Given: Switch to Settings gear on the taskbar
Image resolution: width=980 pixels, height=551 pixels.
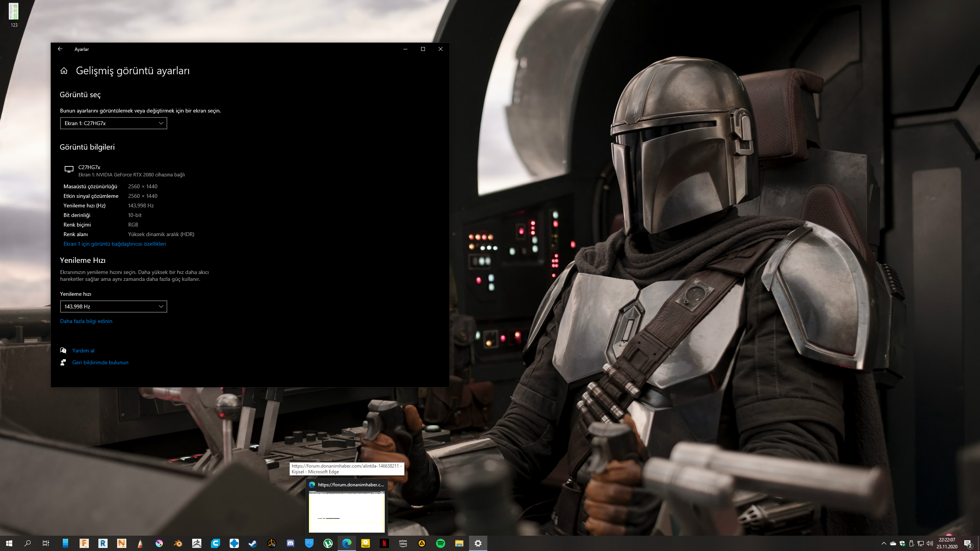Looking at the screenshot, I should point(478,543).
